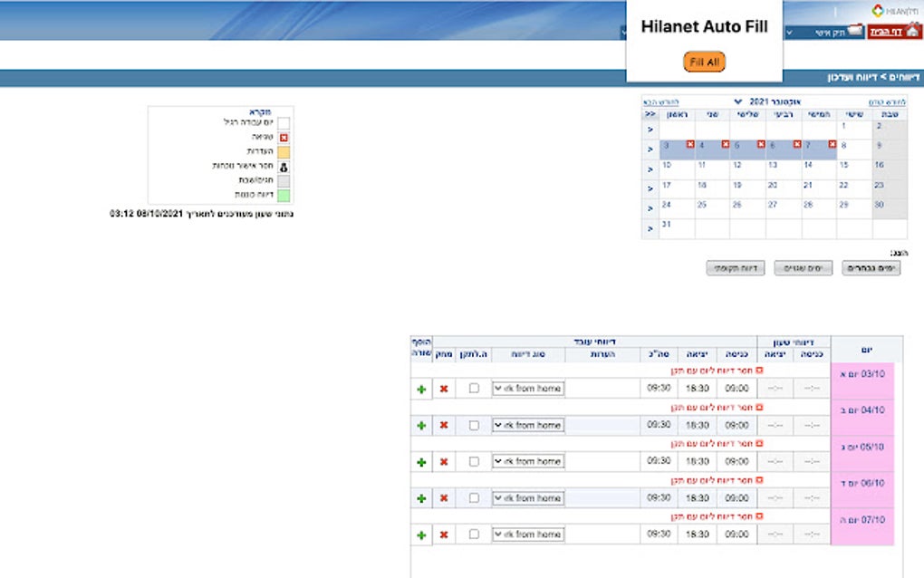Screen dimensions: 924x578
Task: Click error message icon above 03/10 row
Action: coord(759,371)
